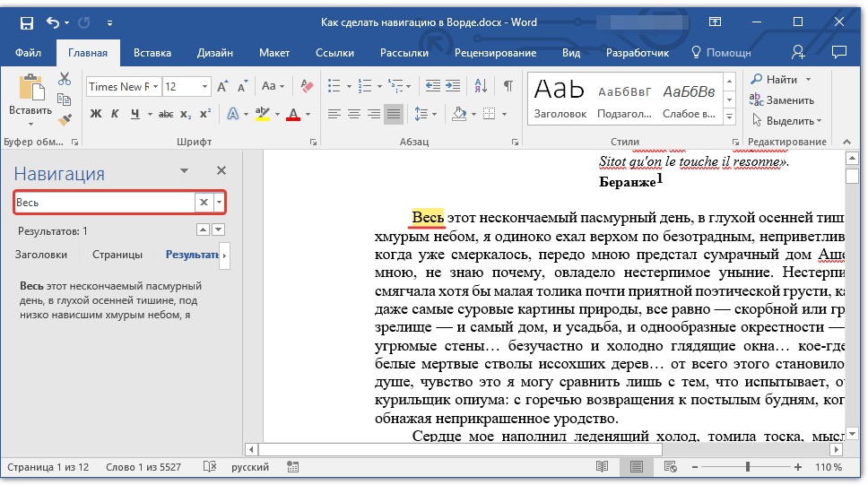This screenshot has height=485, width=868.
Task: Click the Весь search field
Action: [x=104, y=203]
